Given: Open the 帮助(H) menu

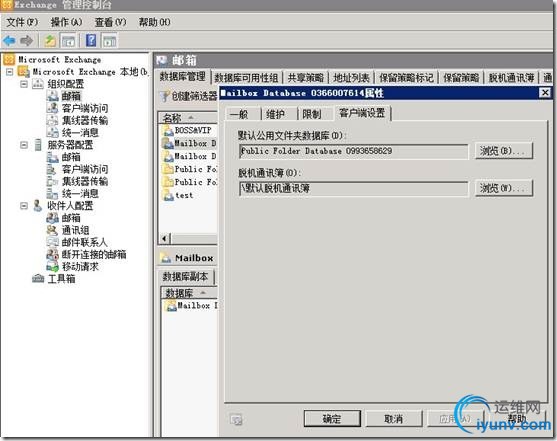Looking at the screenshot, I should click(155, 22).
